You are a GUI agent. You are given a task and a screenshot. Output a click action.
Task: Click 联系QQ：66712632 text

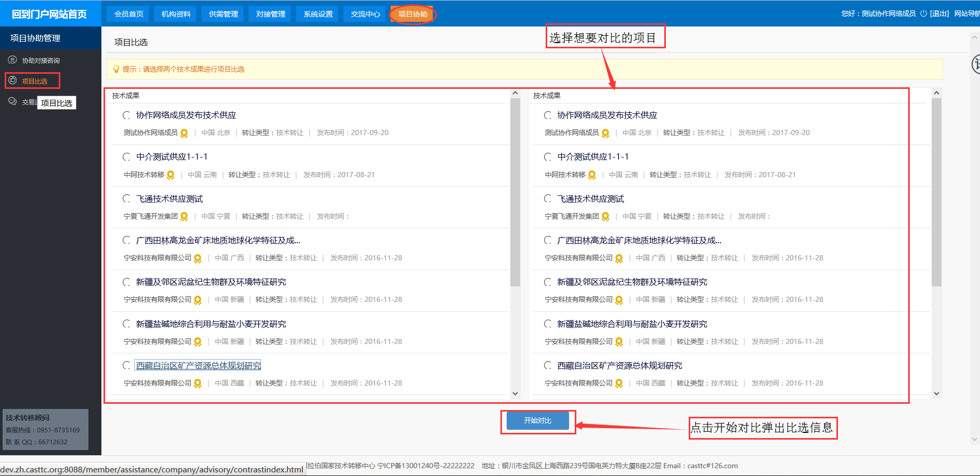(x=36, y=442)
